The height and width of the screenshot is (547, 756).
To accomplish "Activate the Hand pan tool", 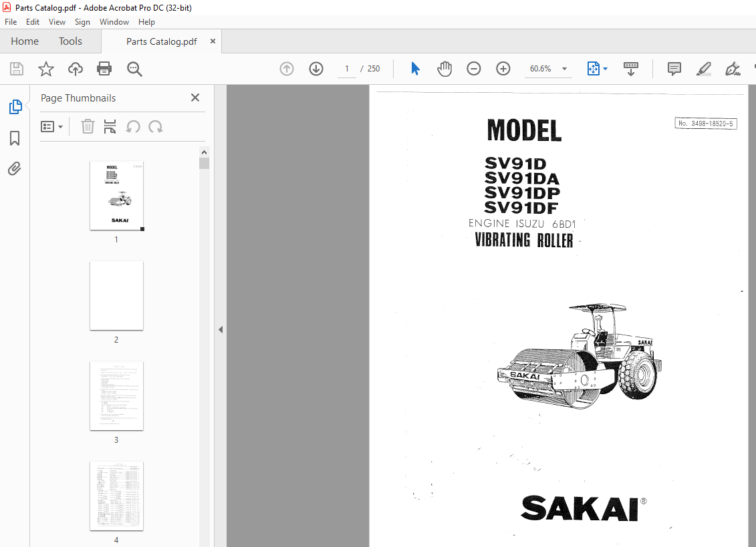I will (445, 69).
